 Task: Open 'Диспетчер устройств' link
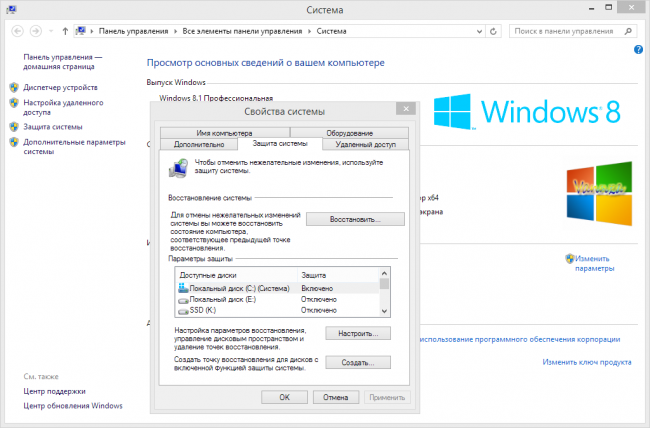click(61, 88)
